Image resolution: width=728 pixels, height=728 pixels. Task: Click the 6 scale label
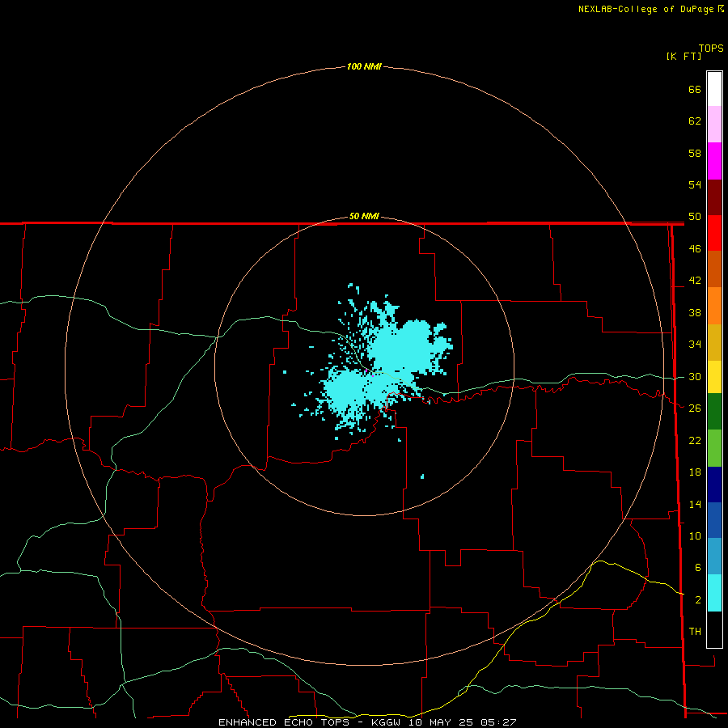pyautogui.click(x=697, y=568)
